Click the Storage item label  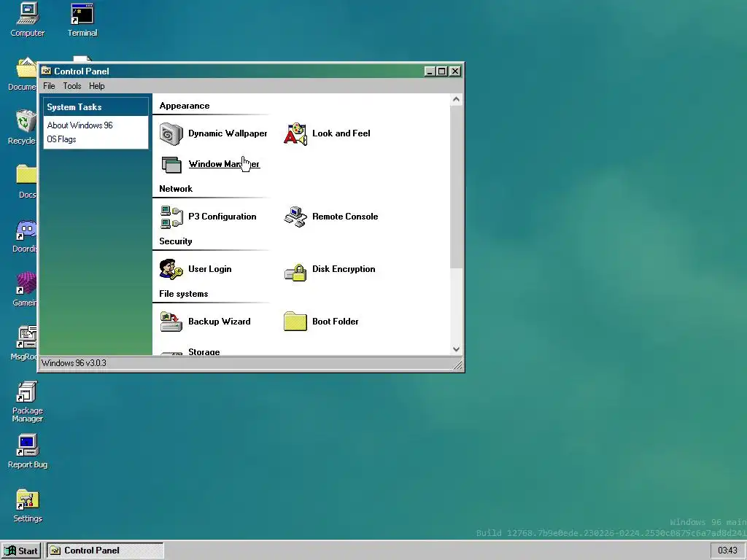tap(204, 352)
